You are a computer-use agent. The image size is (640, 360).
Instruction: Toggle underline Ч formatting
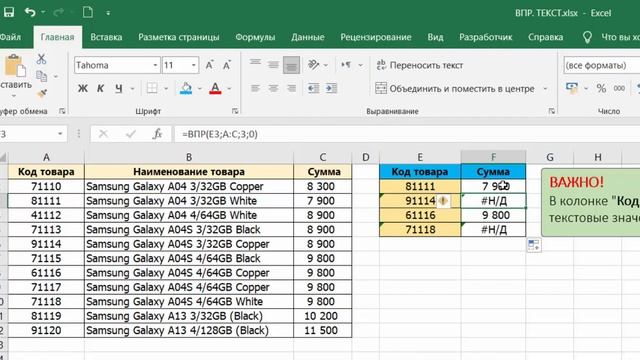coord(118,88)
